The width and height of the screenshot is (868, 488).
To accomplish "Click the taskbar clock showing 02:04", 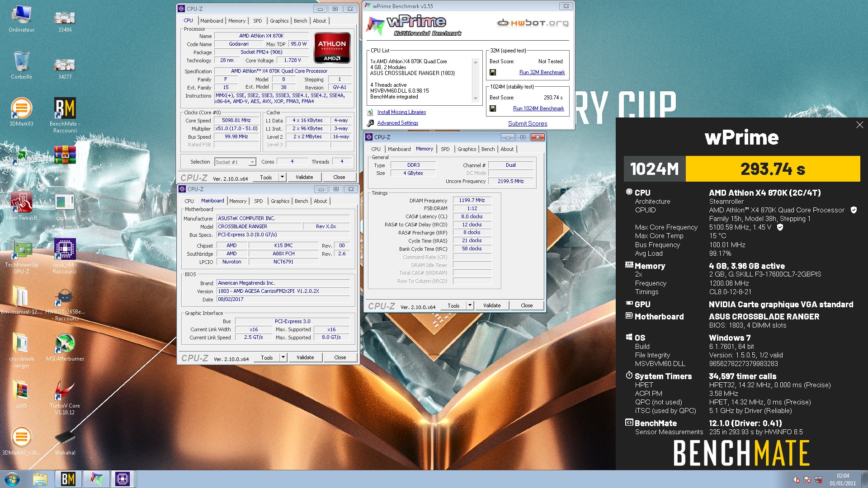I will (x=843, y=479).
